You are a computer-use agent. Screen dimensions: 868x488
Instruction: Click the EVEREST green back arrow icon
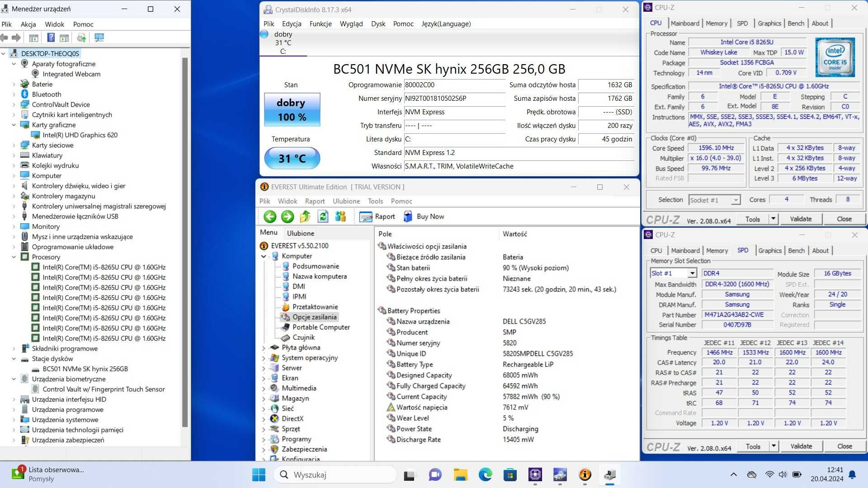[x=270, y=217]
